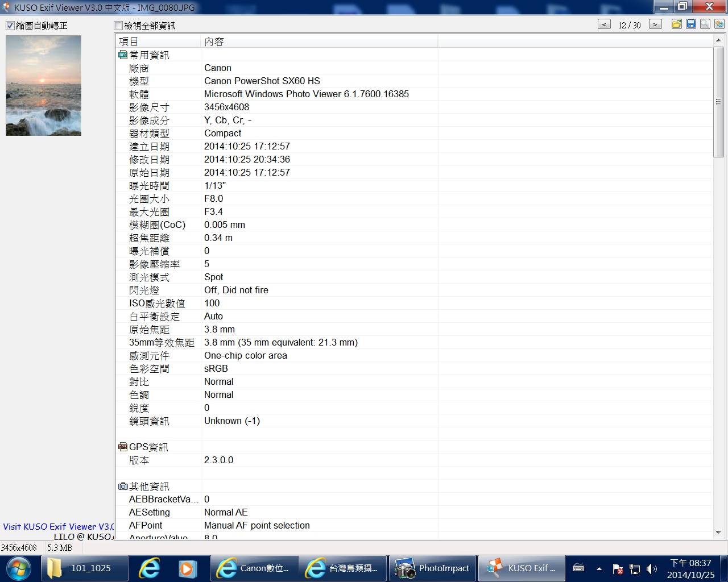Click the 12 / 30 image counter

630,25
